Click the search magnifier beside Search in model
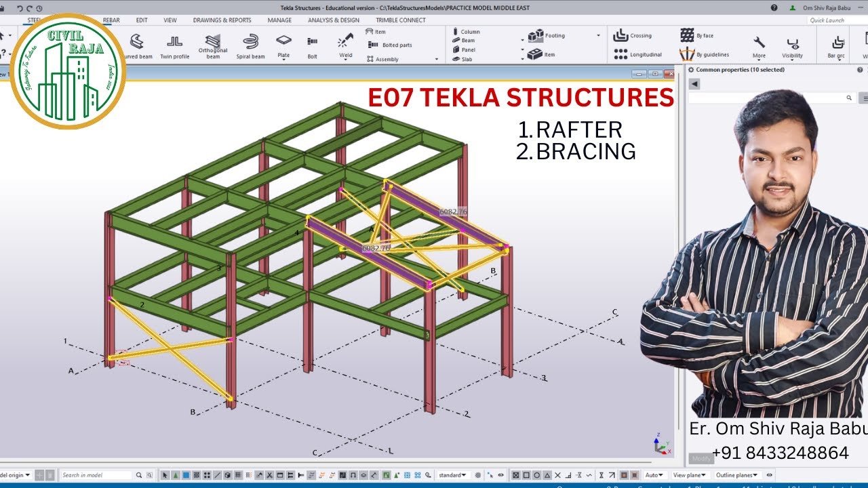This screenshot has height=488, width=868. (139, 475)
